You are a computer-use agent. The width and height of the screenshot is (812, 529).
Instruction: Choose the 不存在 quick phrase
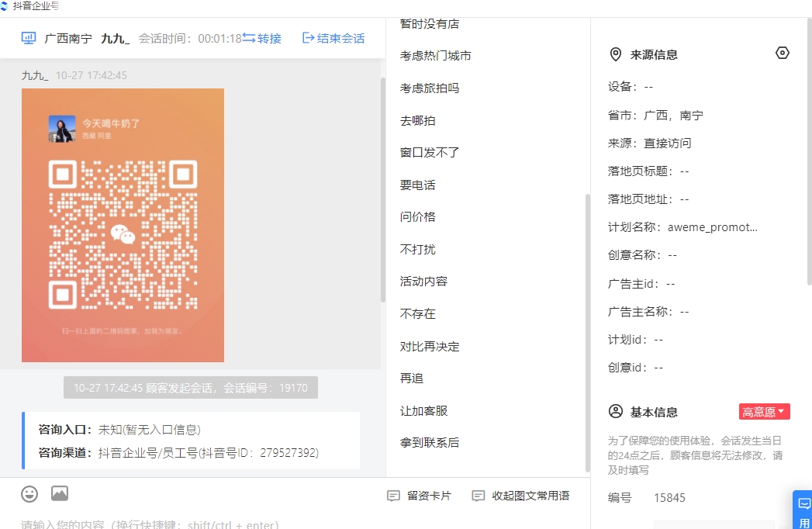click(417, 313)
